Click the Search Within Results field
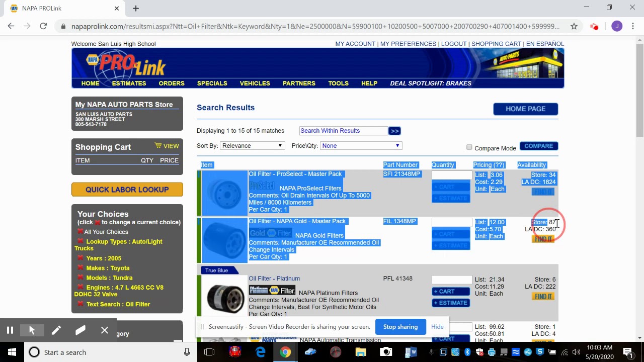This screenshot has height=362, width=644. point(343,131)
